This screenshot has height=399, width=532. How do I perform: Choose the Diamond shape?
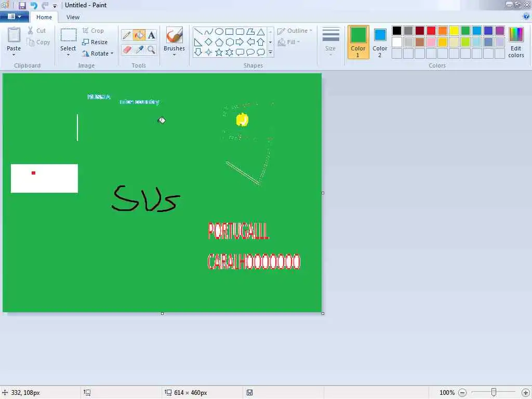pos(209,42)
